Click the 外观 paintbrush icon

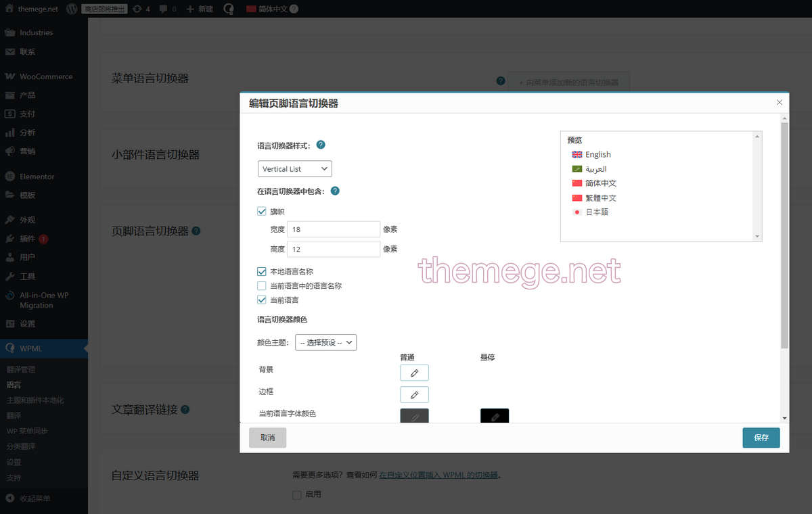coord(10,220)
